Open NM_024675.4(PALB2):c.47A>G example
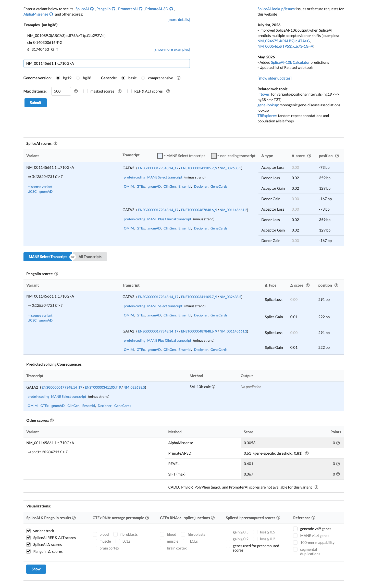Image resolution: width=371 pixels, height=588 pixels. pos(284,41)
